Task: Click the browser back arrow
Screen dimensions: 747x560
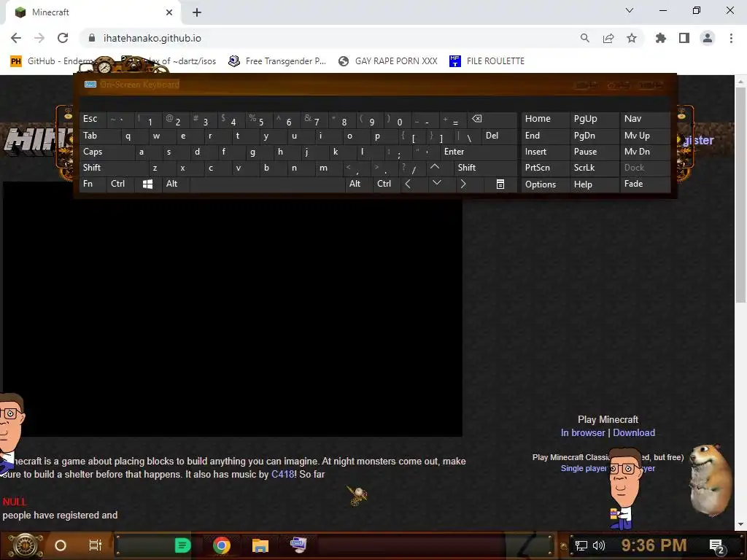Action: 16,38
